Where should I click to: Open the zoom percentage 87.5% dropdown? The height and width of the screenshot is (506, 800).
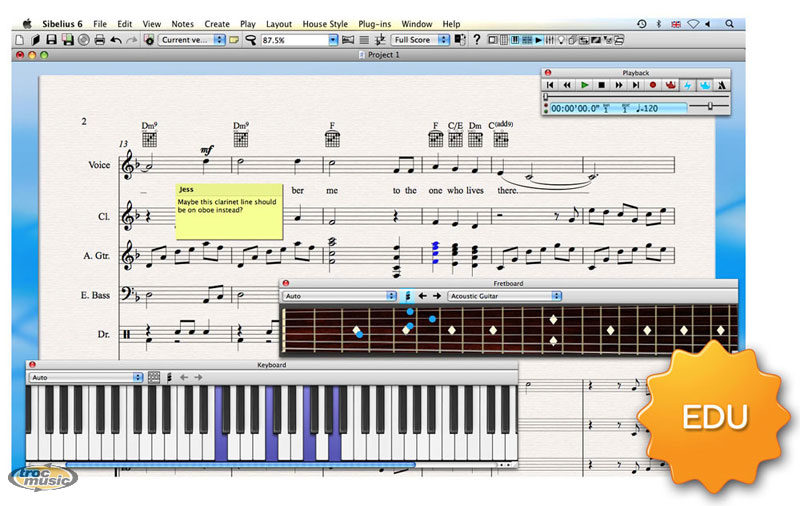point(333,40)
